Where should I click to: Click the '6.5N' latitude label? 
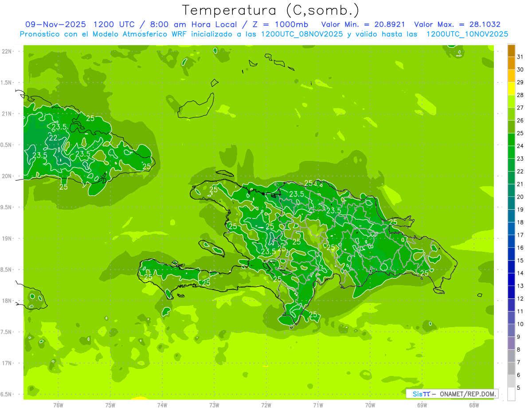click(6, 394)
